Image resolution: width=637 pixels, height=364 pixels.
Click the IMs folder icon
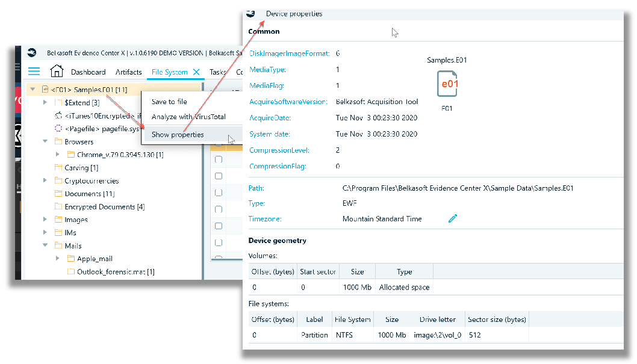(x=58, y=232)
